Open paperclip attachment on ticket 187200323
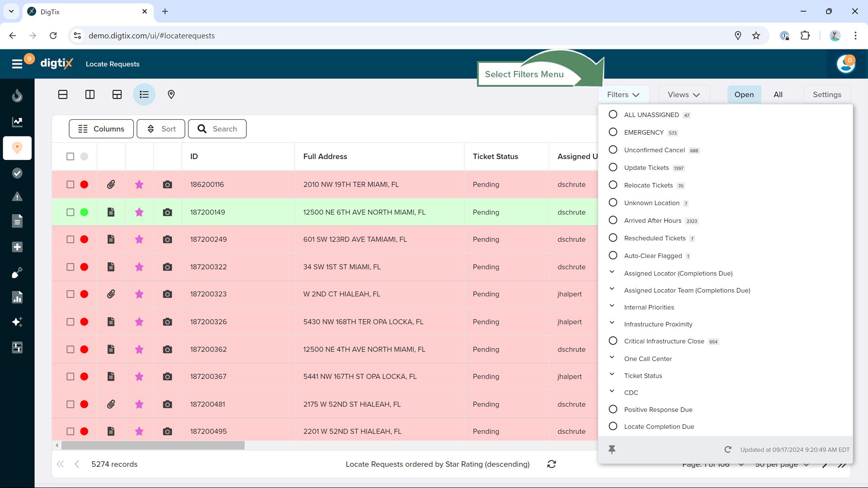This screenshot has height=488, width=868. (x=111, y=294)
